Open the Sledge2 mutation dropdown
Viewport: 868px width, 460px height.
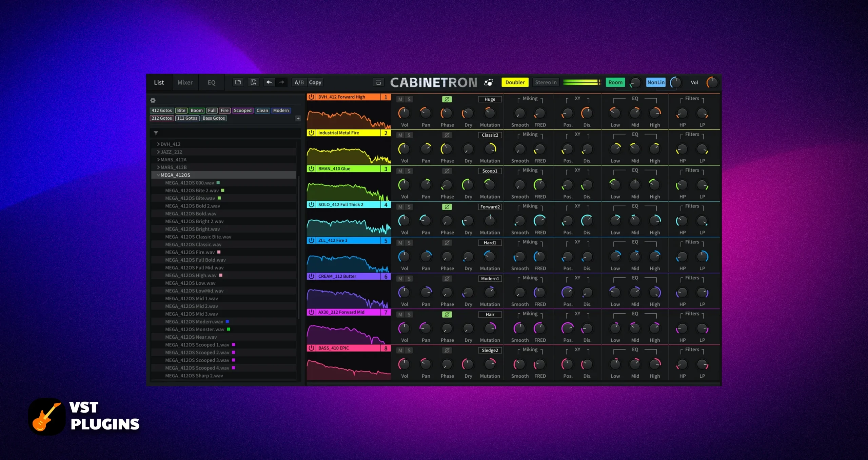(490, 351)
